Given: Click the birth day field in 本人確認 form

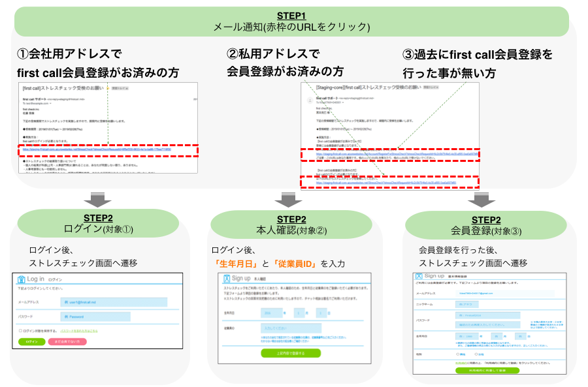Looking at the screenshot, I should coord(321,313).
